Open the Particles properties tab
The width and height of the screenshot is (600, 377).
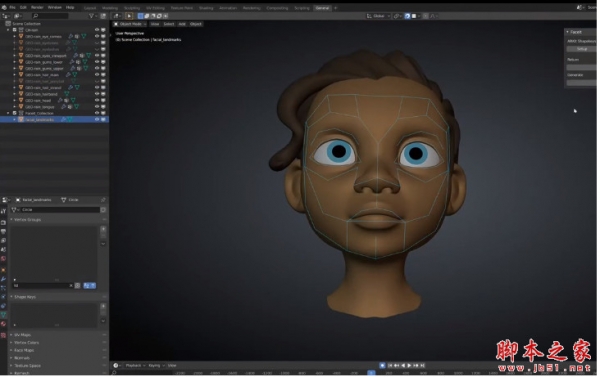pyautogui.click(x=3, y=288)
